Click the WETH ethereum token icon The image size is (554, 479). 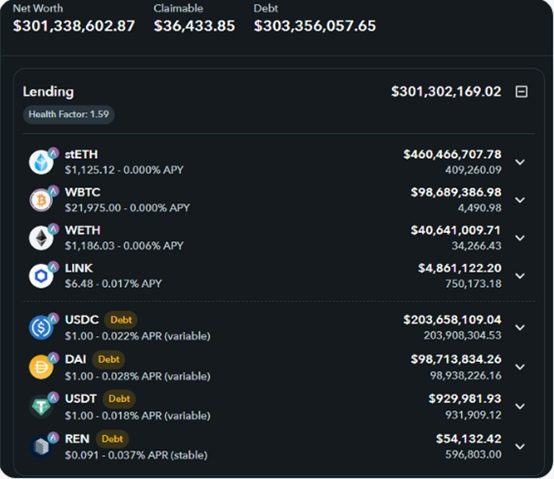pos(41,238)
